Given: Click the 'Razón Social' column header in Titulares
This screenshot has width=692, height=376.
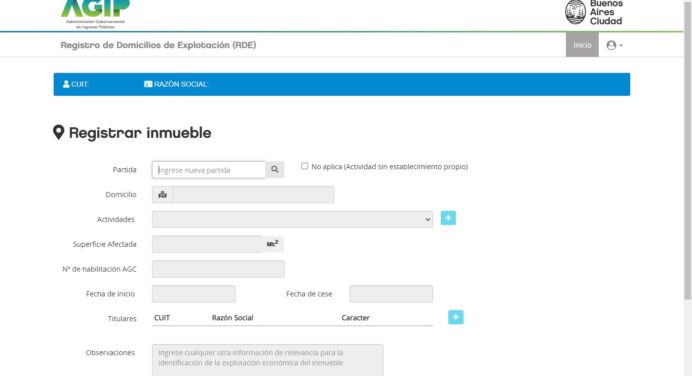Looking at the screenshot, I should [233, 318].
